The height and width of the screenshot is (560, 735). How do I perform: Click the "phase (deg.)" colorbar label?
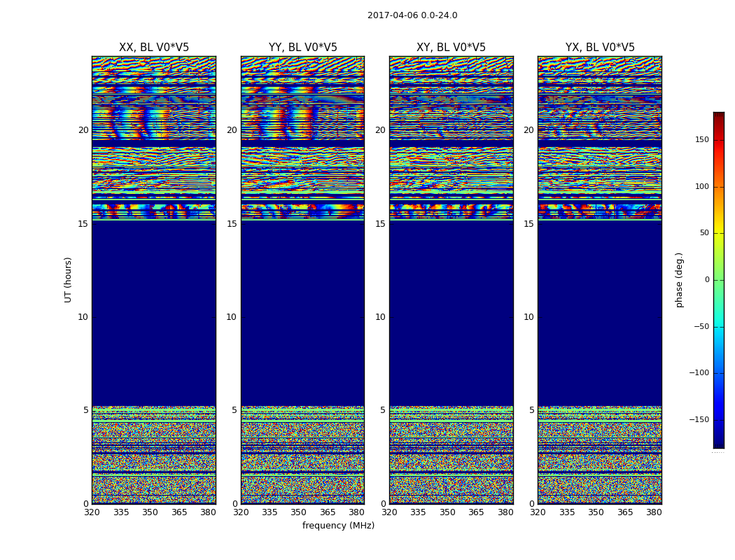(x=679, y=280)
